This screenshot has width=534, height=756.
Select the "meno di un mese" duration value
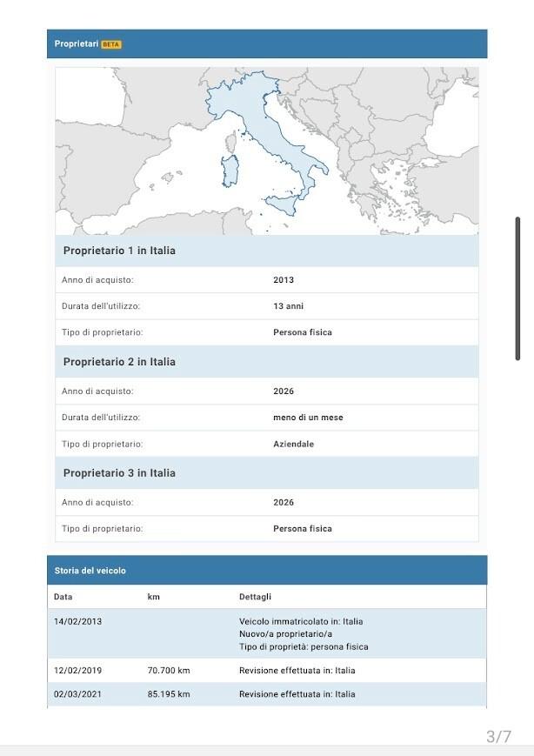[x=308, y=418]
